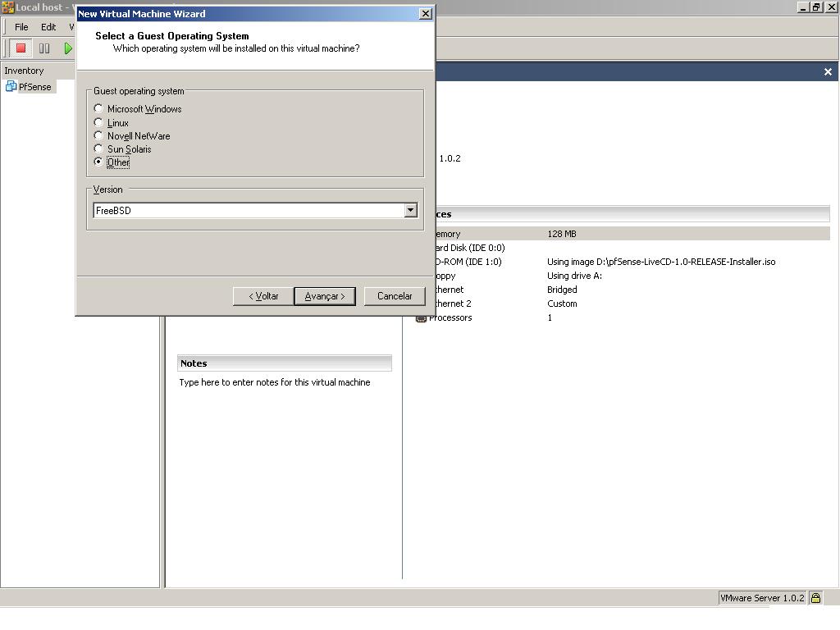Screen dimensions: 840x630
Task: Pause the virtual machine from the toolbar
Action: pyautogui.click(x=44, y=48)
